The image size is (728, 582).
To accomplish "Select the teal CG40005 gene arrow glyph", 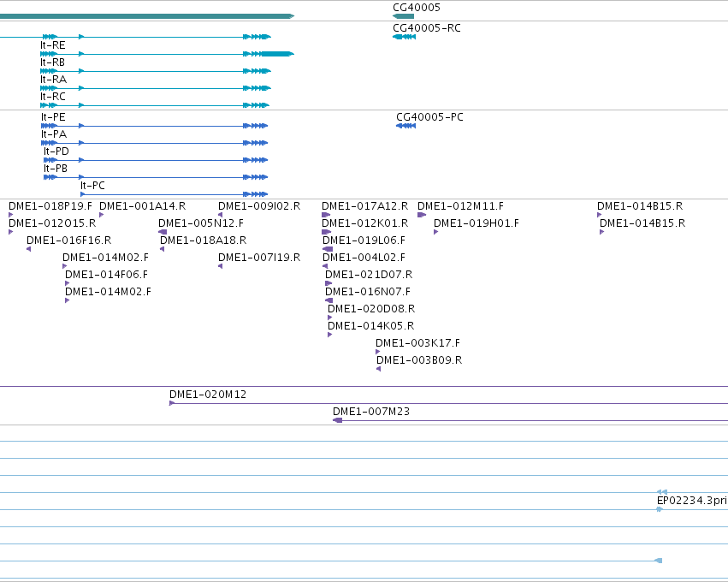I will click(x=403, y=16).
